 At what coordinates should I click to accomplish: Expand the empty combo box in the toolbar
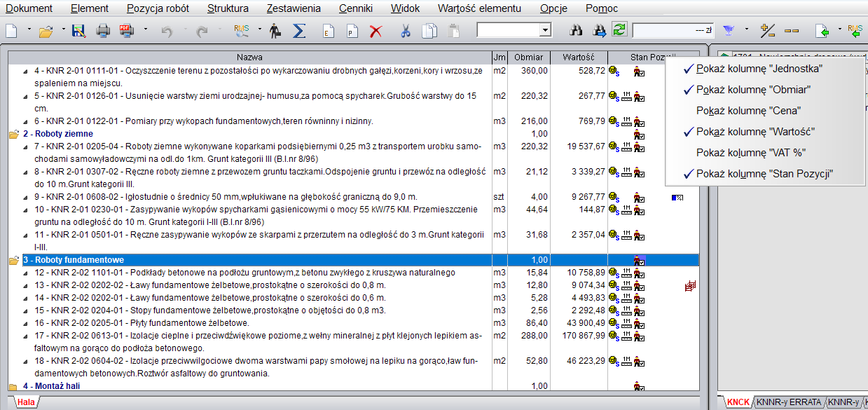coord(545,31)
